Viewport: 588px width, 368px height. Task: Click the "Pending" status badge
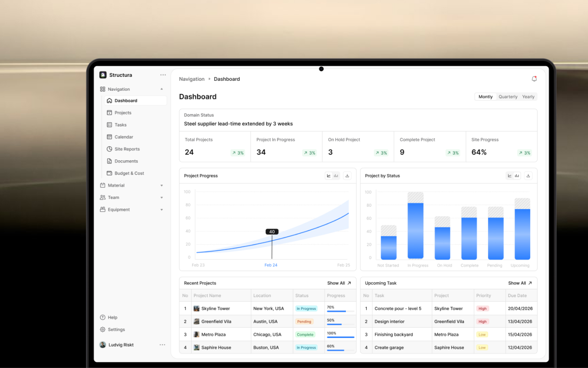point(304,322)
